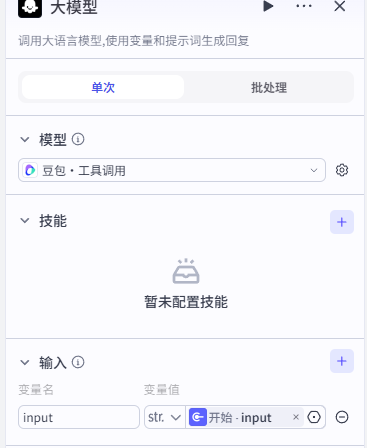Add a new input variable

click(342, 361)
